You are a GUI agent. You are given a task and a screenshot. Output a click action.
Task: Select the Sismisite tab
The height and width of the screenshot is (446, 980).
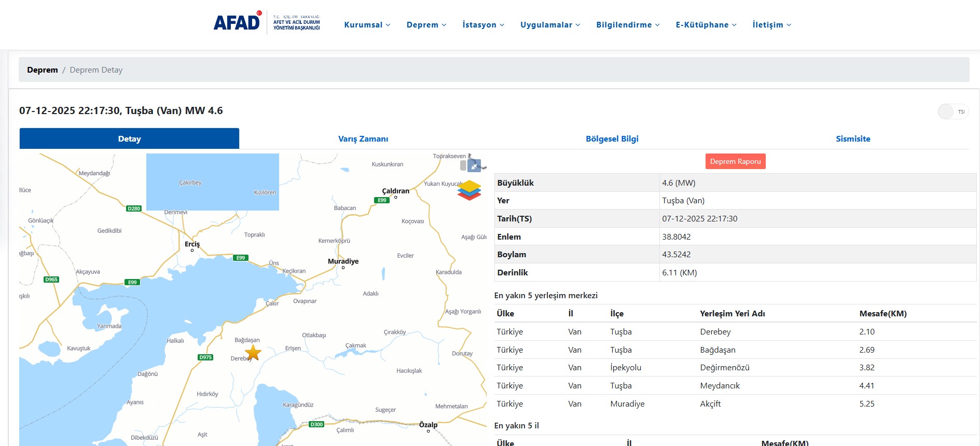click(852, 139)
